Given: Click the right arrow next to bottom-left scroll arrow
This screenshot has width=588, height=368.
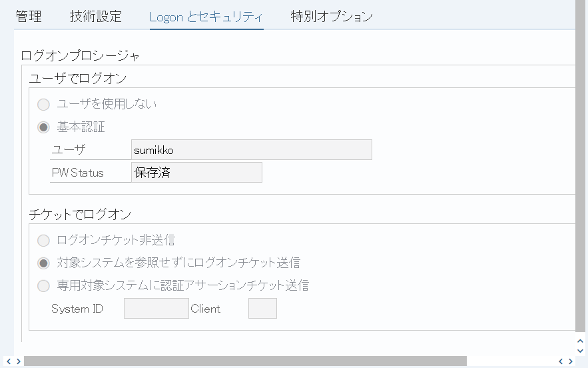Looking at the screenshot, I should point(19,361).
